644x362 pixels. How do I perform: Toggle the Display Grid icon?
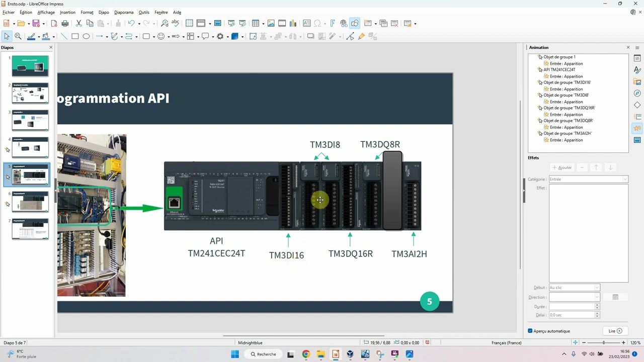tap(189, 23)
